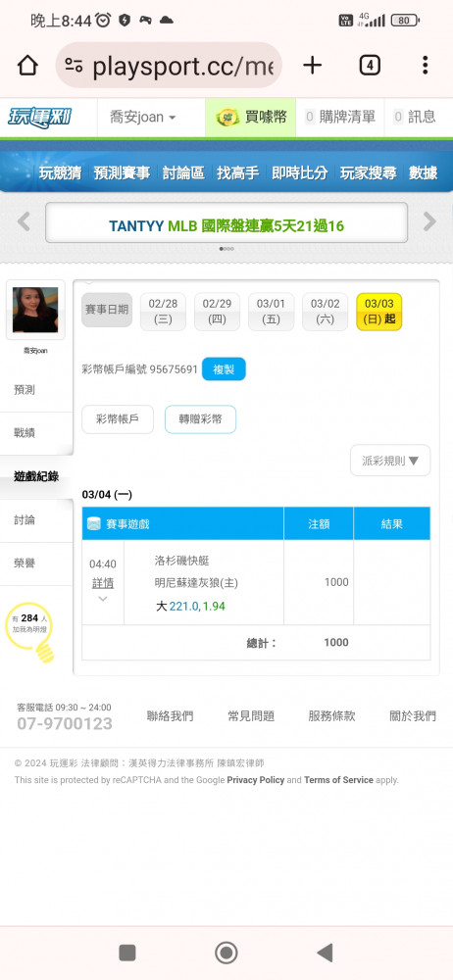The height and width of the screenshot is (980, 453).
Task: Click 洛杉磯快艇 team name
Action: click(x=182, y=561)
